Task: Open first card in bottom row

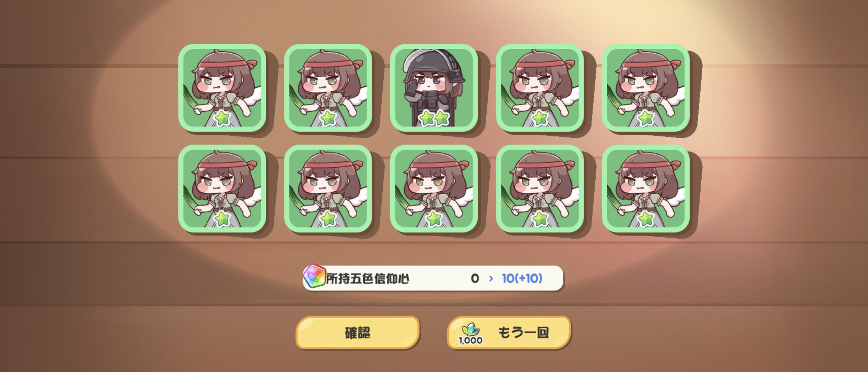Action: coord(222,188)
